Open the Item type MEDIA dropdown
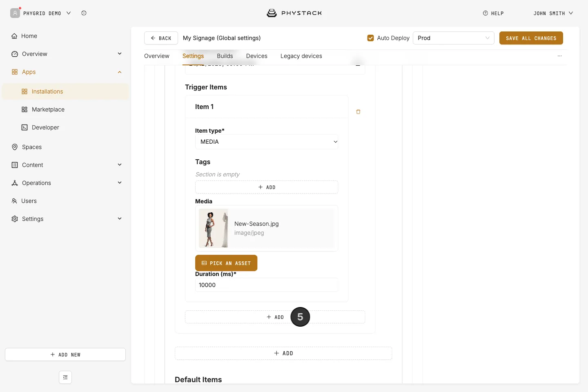The height and width of the screenshot is (392, 588). click(x=267, y=142)
